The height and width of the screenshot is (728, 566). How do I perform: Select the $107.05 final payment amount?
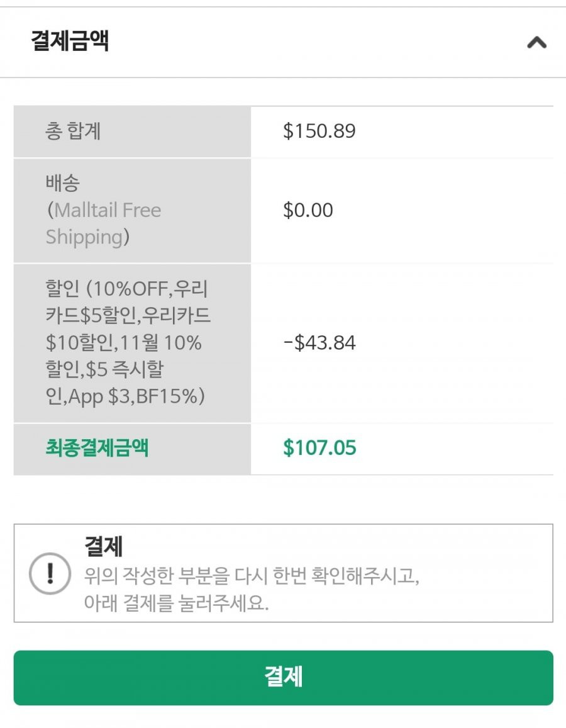coord(319,448)
